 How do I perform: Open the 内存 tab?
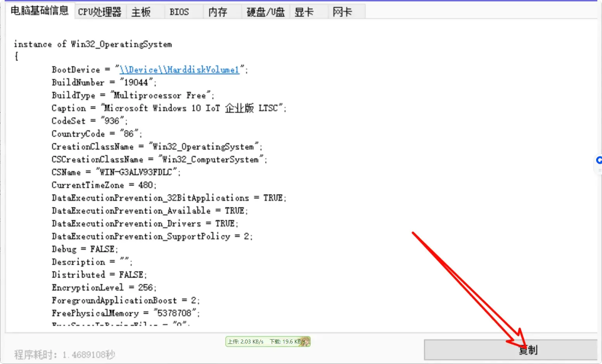tap(218, 12)
